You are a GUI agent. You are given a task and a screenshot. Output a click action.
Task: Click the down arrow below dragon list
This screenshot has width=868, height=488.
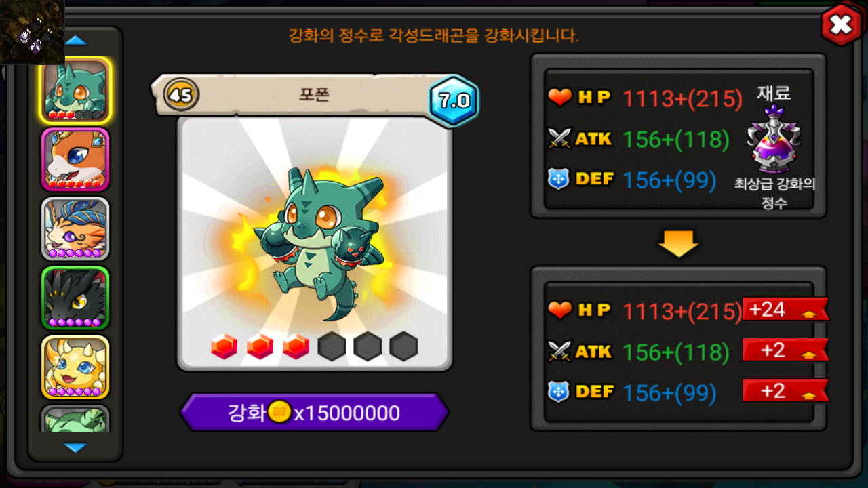pos(75,447)
